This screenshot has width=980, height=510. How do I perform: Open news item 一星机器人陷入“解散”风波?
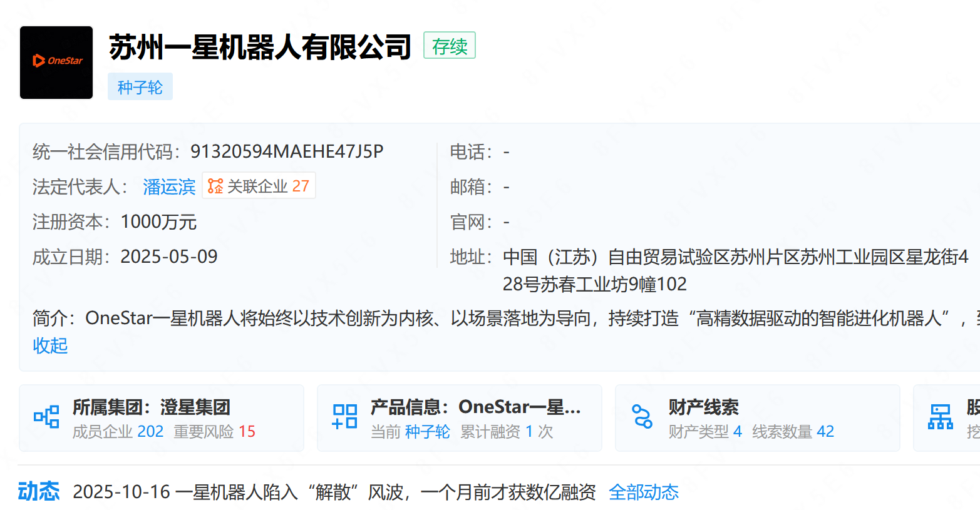tap(385, 492)
